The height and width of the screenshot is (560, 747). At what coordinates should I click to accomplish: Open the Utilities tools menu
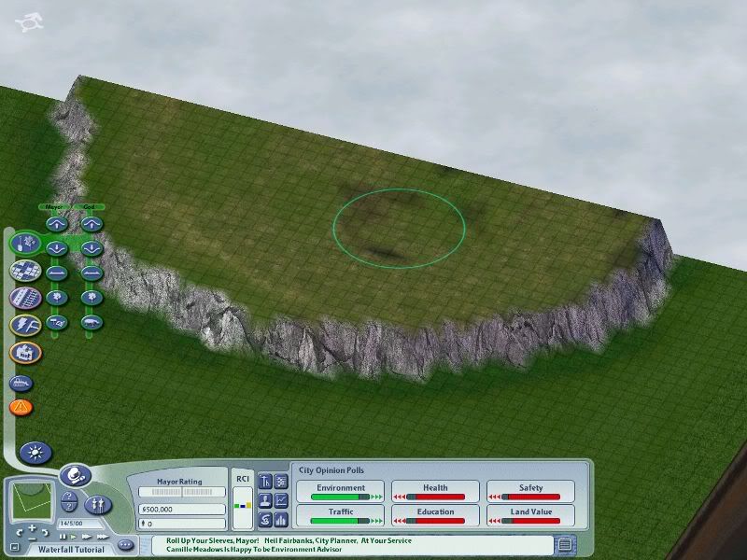(26, 325)
